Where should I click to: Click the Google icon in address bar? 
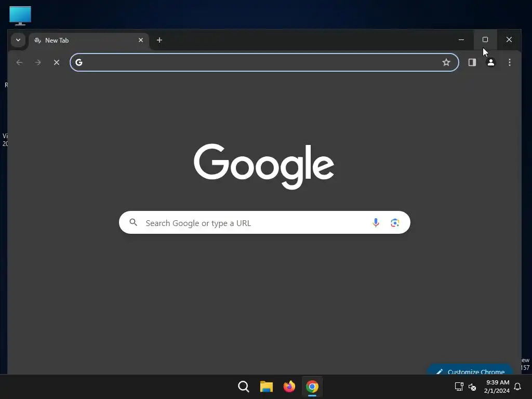pos(79,62)
